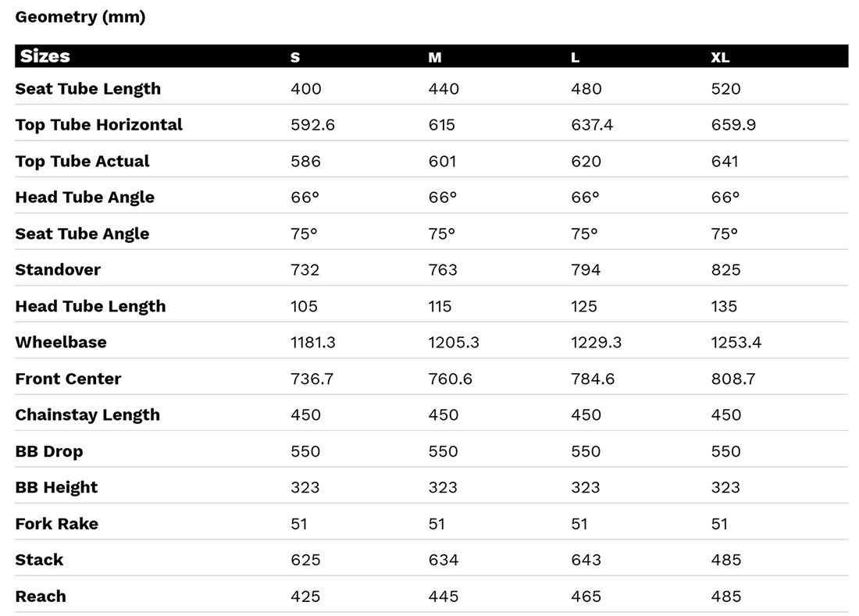Select the Top Tube Actual value 641
Viewport: 859px width, 616px height.
click(725, 162)
